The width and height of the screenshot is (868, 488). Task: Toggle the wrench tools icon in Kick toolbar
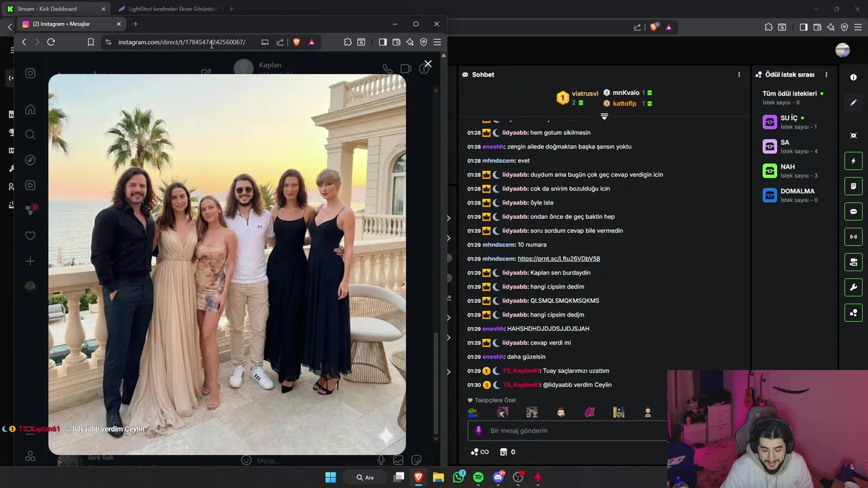(853, 287)
